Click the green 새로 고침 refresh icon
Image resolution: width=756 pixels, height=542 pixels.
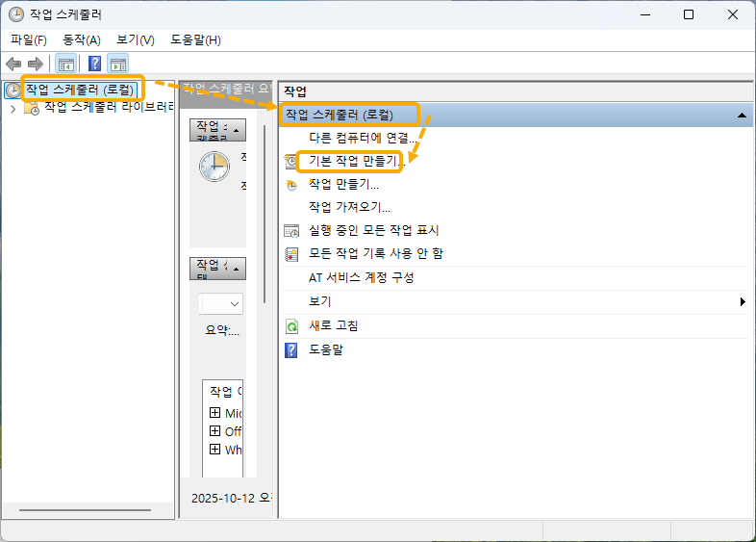[292, 326]
